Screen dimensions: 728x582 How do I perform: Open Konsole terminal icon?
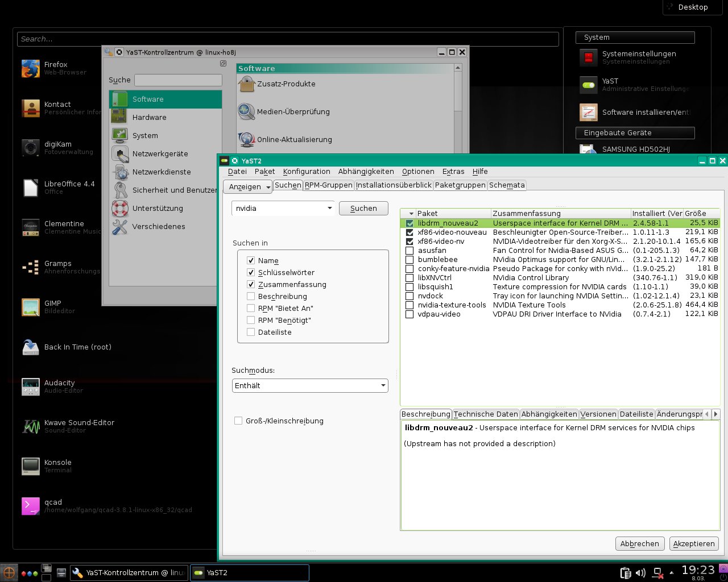31,466
